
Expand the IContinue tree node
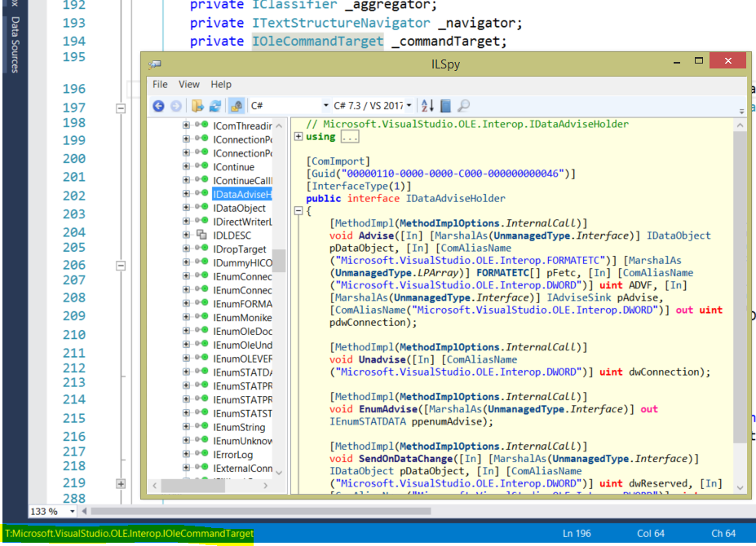(x=186, y=166)
